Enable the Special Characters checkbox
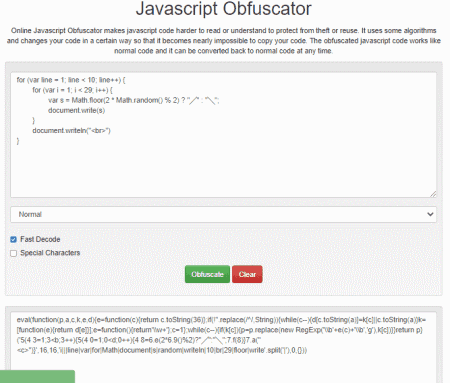The image size is (450, 383). [13, 253]
